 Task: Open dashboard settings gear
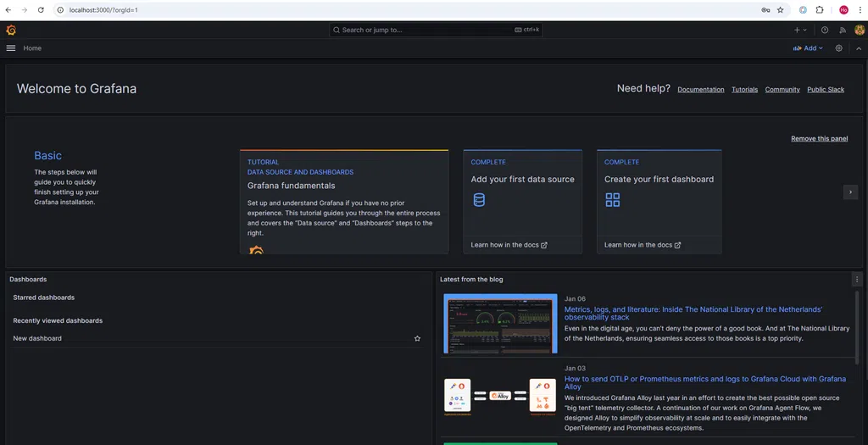838,48
